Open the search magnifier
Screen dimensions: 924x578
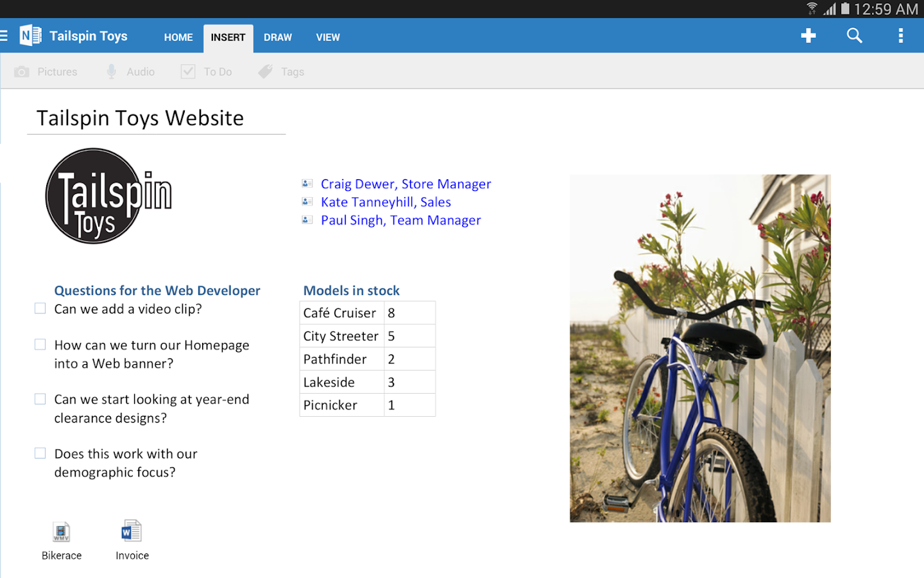tap(854, 35)
